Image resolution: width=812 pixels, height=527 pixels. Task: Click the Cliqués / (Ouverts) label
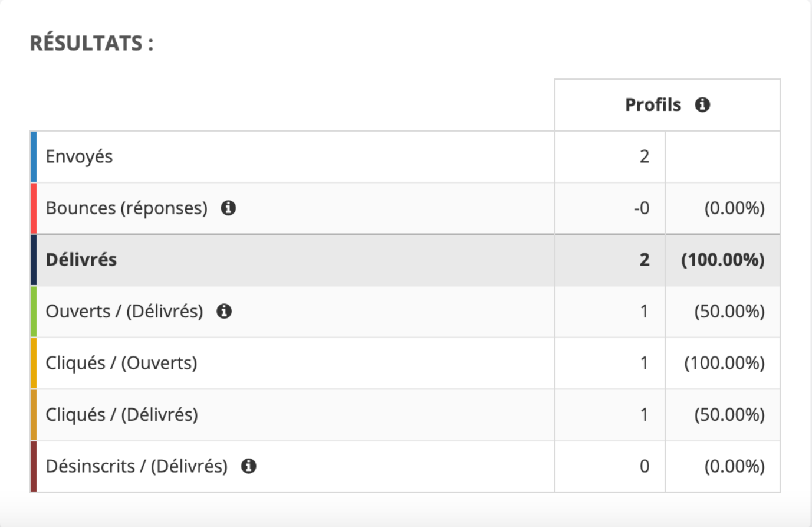click(x=121, y=363)
